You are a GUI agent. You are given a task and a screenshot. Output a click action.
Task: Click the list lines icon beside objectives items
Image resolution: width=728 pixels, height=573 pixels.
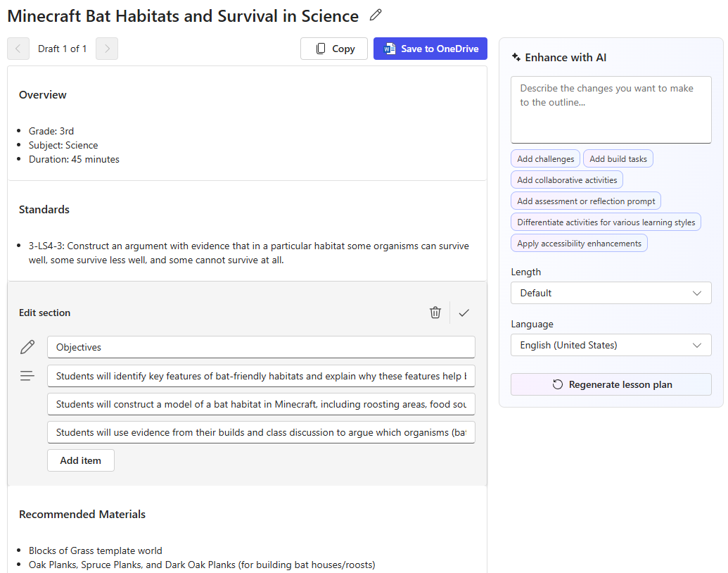pyautogui.click(x=27, y=375)
